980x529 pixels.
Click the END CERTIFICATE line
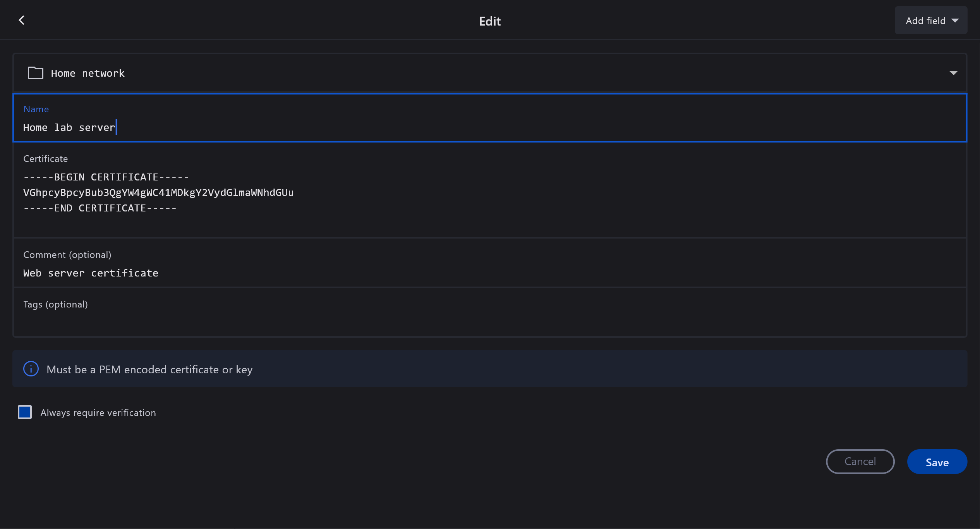tap(100, 208)
